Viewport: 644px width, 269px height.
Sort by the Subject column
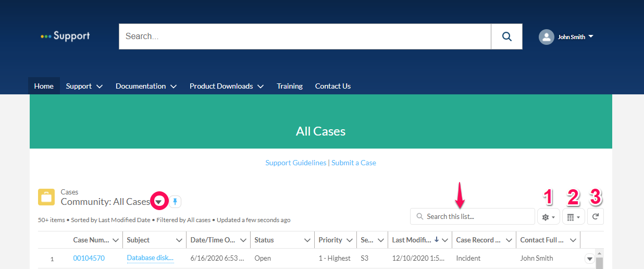pyautogui.click(x=138, y=240)
